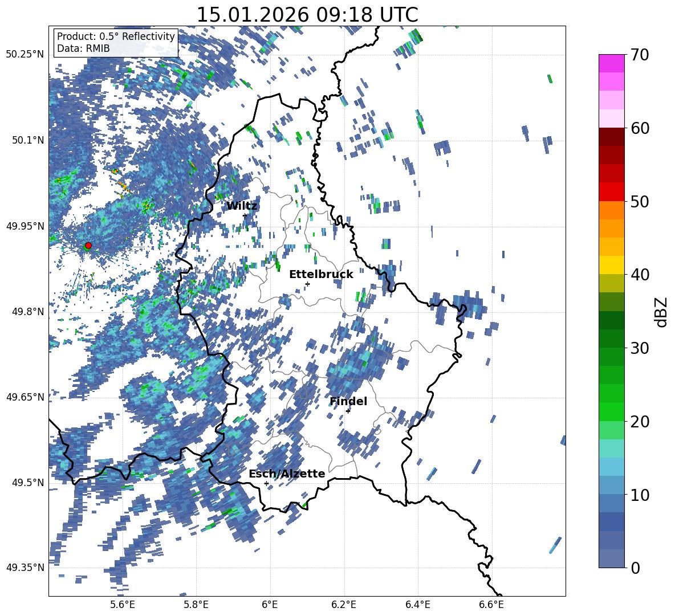Click the 50.25°N latitude label

tap(25, 55)
